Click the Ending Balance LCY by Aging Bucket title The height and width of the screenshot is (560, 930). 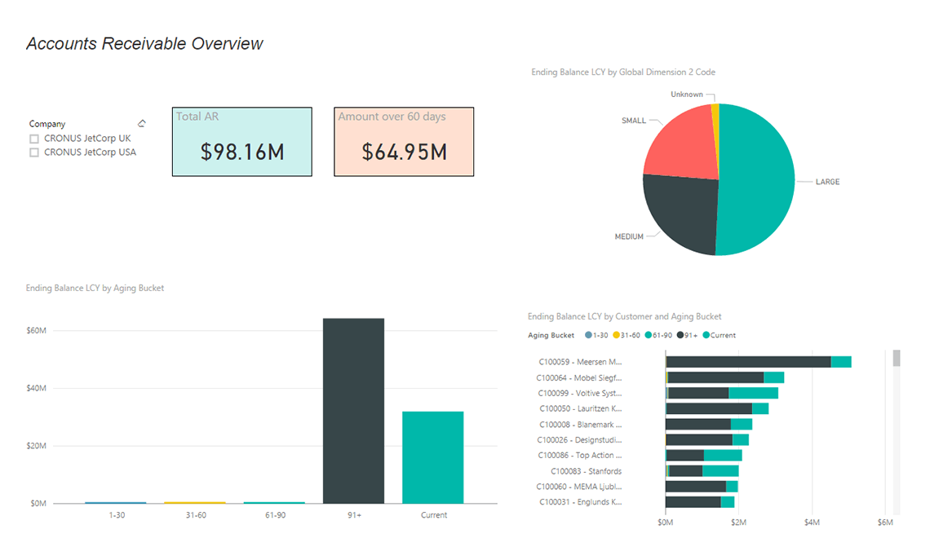tap(95, 288)
